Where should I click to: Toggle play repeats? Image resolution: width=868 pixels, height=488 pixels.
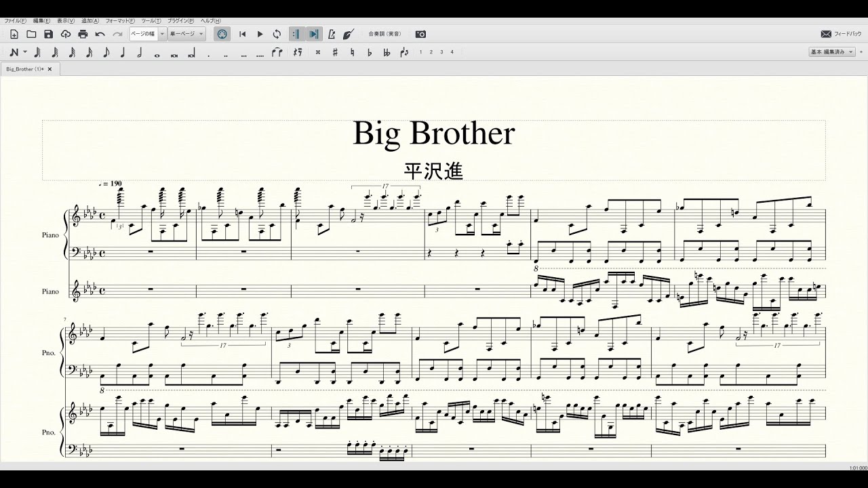point(296,34)
